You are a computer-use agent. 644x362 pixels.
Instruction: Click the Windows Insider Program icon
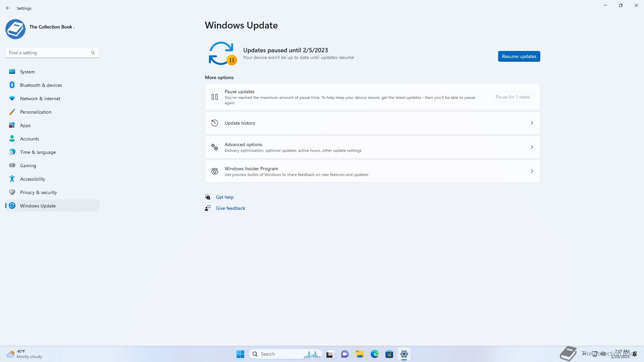pos(215,171)
